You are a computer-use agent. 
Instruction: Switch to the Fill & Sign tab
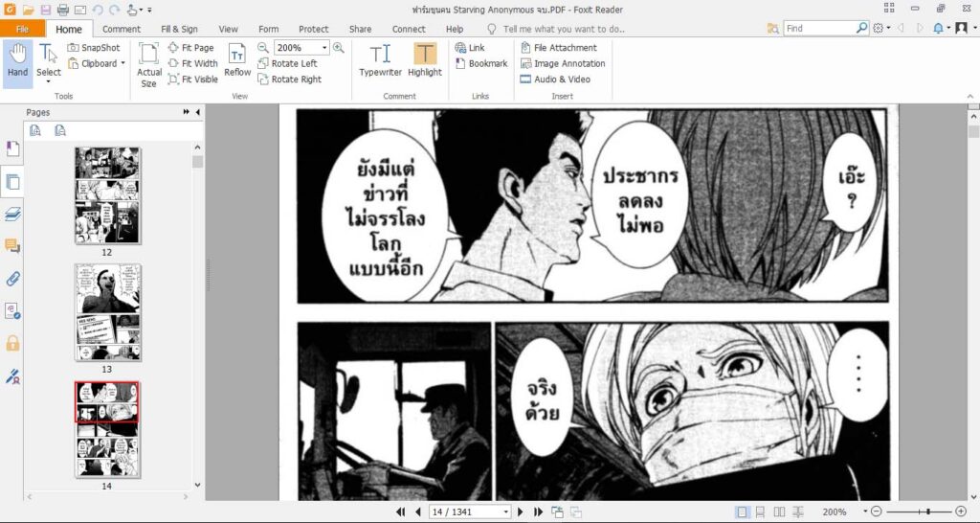pyautogui.click(x=179, y=29)
